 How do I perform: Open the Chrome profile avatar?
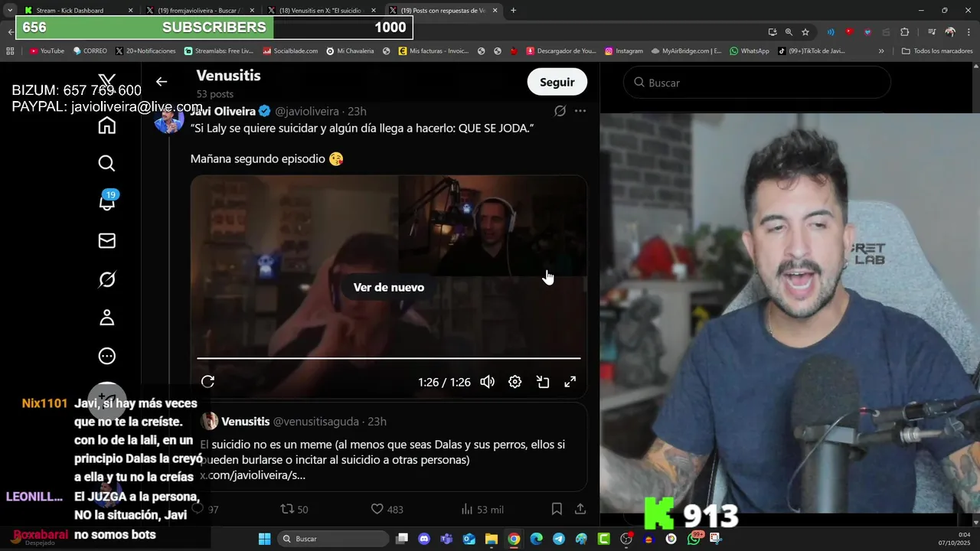(x=950, y=32)
